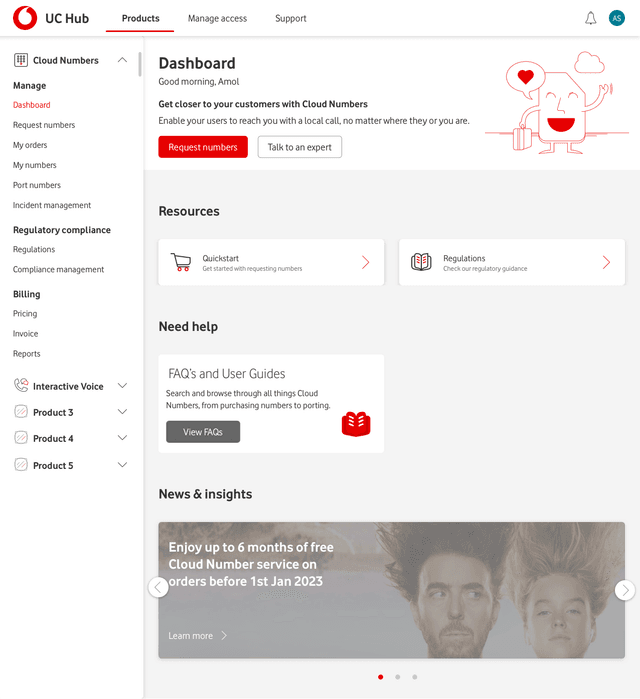The image size is (640, 699).
Task: Open Incident management in the sidebar
Action: click(52, 205)
